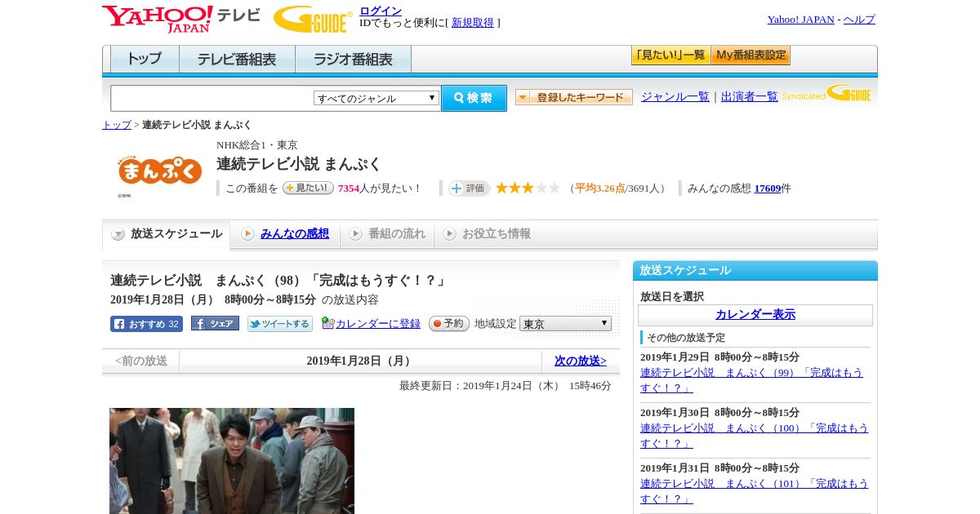Click the まんぷく program logo

coord(159,171)
